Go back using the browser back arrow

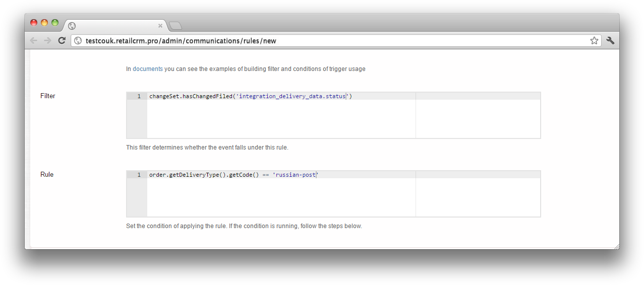pyautogui.click(x=34, y=41)
